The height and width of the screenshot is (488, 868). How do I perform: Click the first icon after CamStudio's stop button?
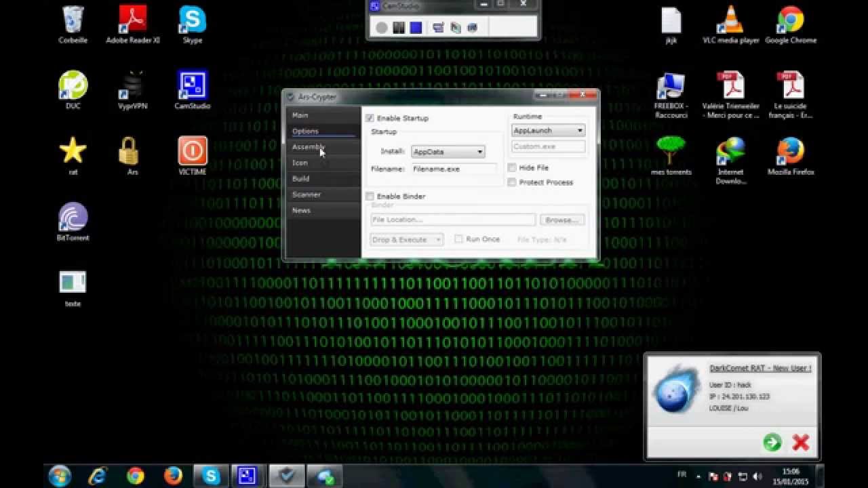[438, 27]
